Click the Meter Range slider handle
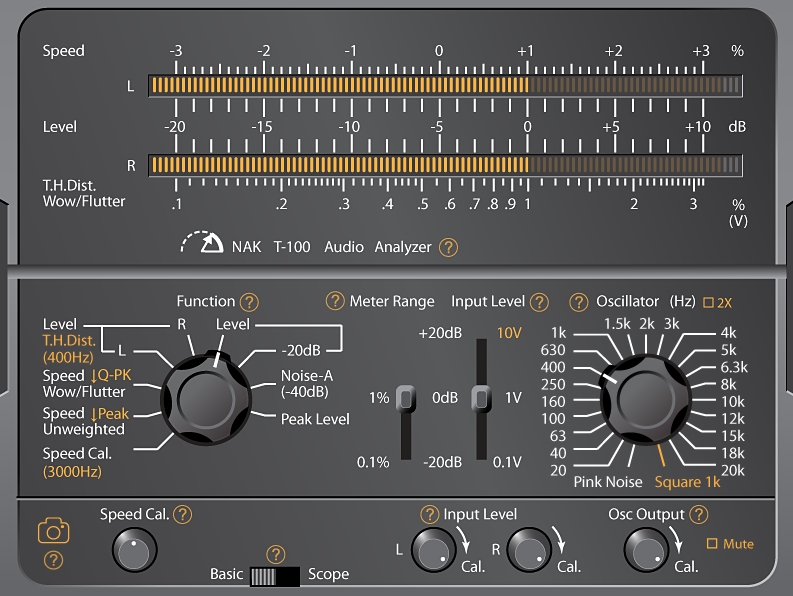Screen dimensions: 793x596 [x=406, y=398]
